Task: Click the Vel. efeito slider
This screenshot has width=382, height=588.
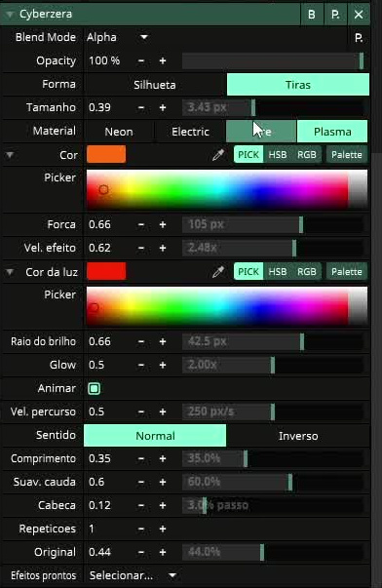Action: pos(273,248)
